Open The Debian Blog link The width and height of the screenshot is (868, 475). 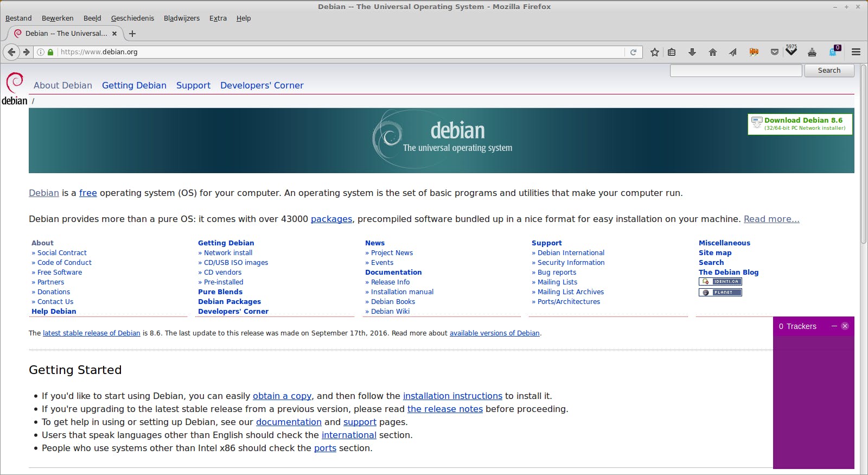pyautogui.click(x=729, y=273)
